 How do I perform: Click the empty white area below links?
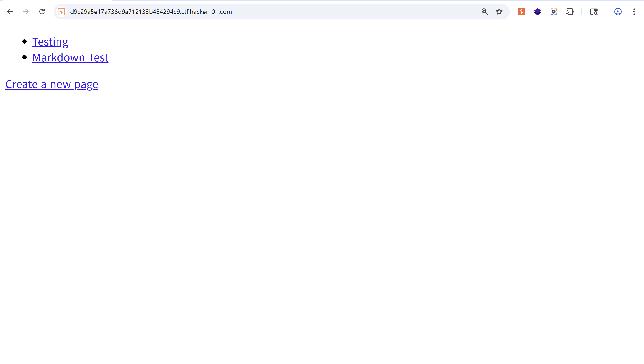322,213
